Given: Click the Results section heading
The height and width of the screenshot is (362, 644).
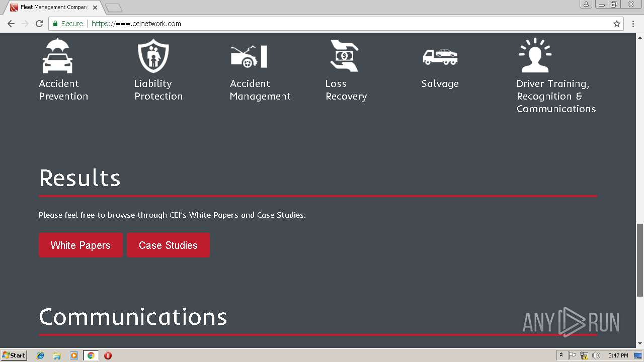Looking at the screenshot, I should point(79,178).
